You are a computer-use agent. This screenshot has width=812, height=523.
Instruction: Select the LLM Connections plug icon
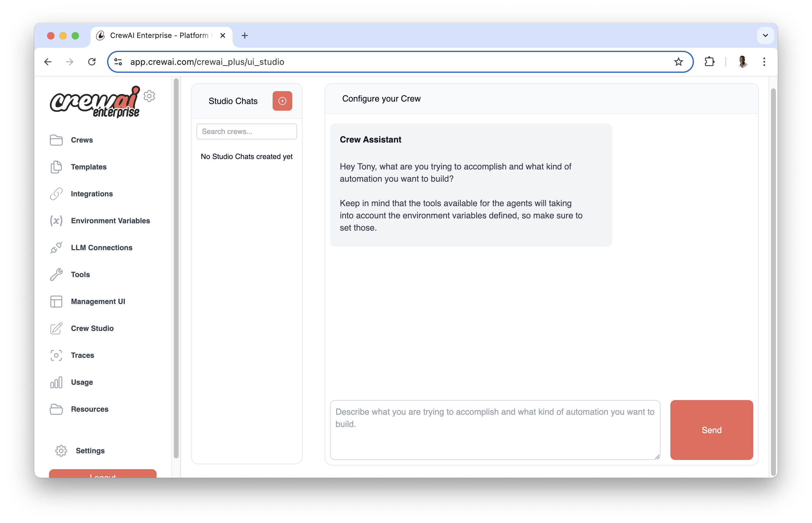pos(56,247)
